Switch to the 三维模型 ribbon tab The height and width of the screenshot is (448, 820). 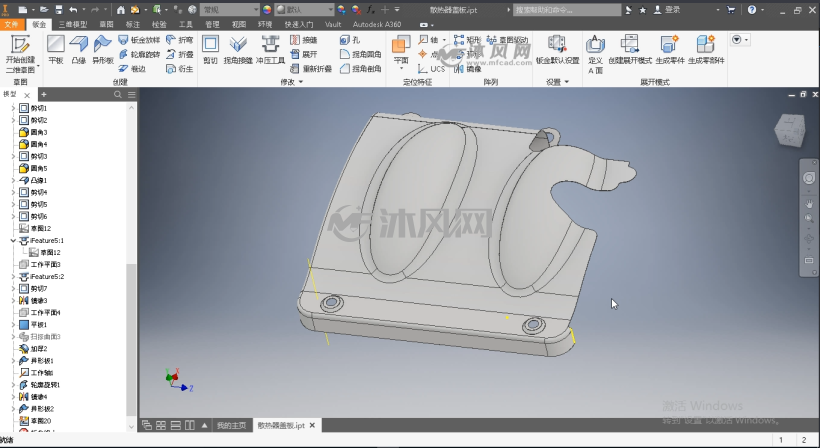(x=73, y=24)
